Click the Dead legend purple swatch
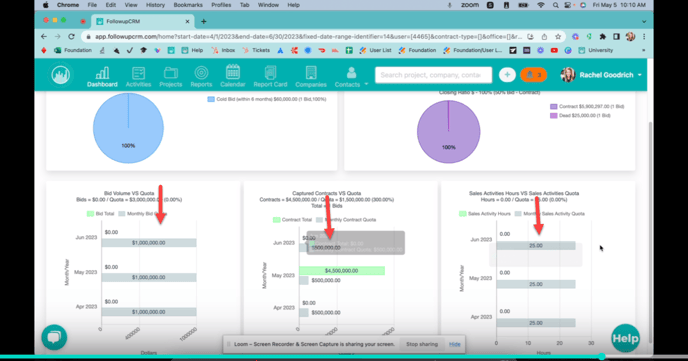This screenshot has width=688, height=361. [x=554, y=116]
